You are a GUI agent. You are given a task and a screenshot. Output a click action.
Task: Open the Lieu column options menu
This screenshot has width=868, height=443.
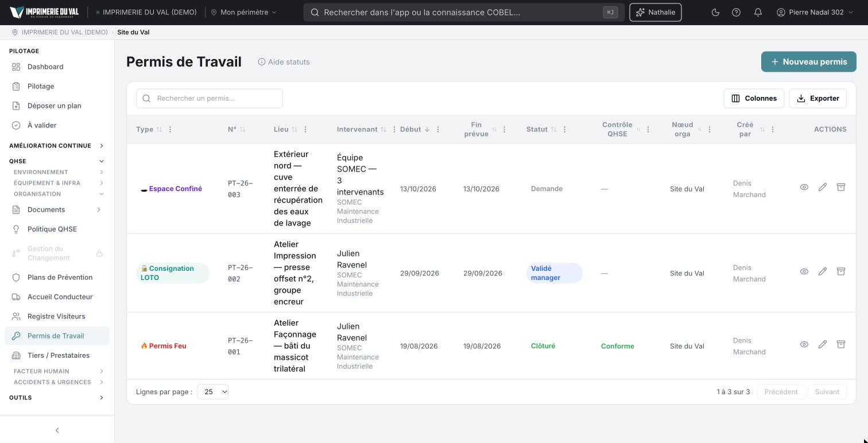pos(305,130)
